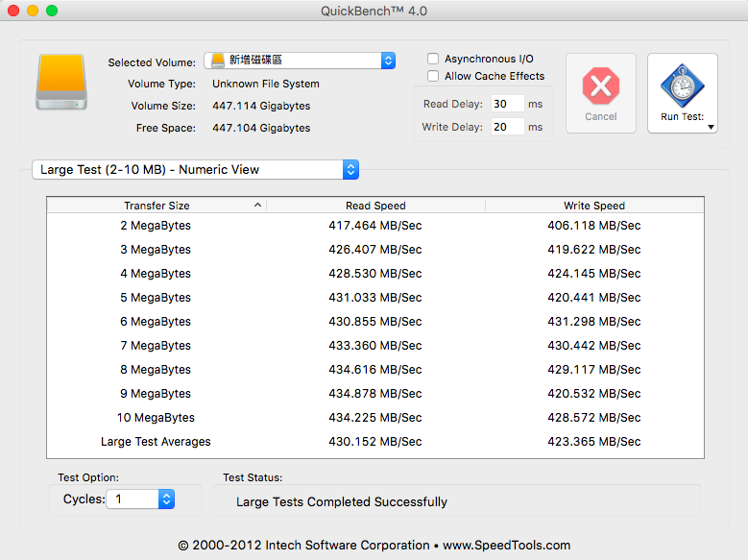Click the green full screen window button
The width and height of the screenshot is (748, 560).
pyautogui.click(x=52, y=11)
